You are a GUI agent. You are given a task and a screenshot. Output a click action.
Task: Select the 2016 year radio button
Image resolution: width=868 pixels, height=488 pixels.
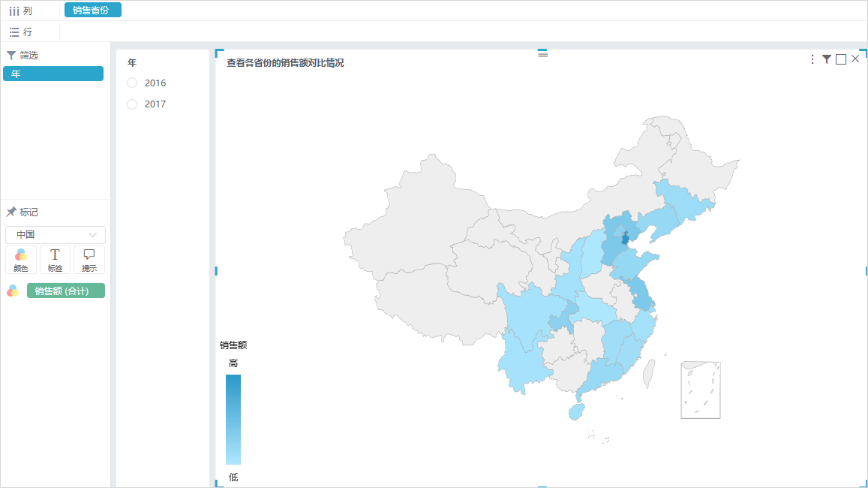click(132, 83)
